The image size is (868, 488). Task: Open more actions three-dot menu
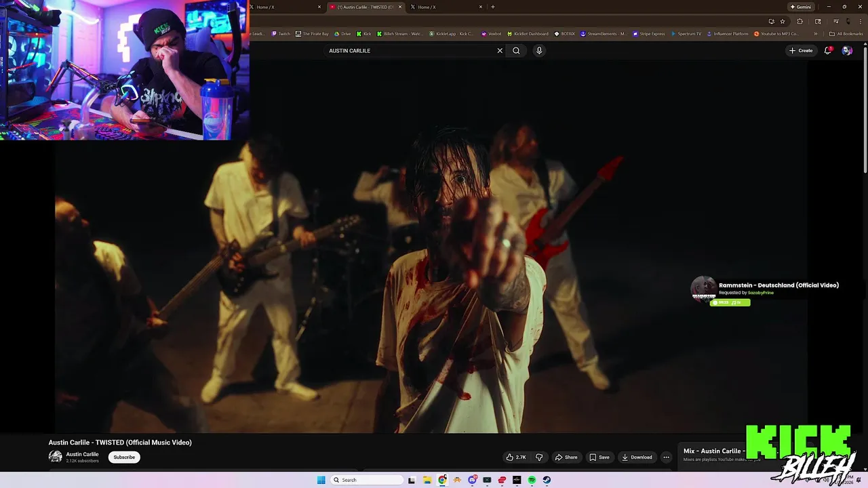666,457
